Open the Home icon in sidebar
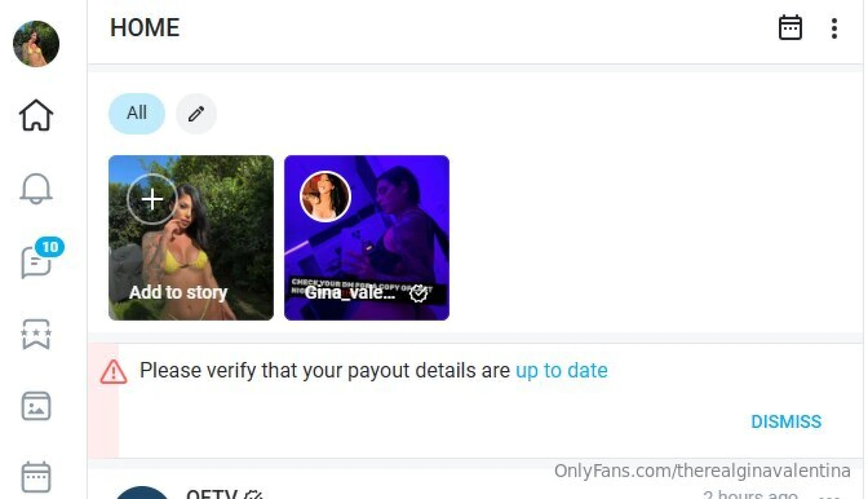 tap(36, 115)
